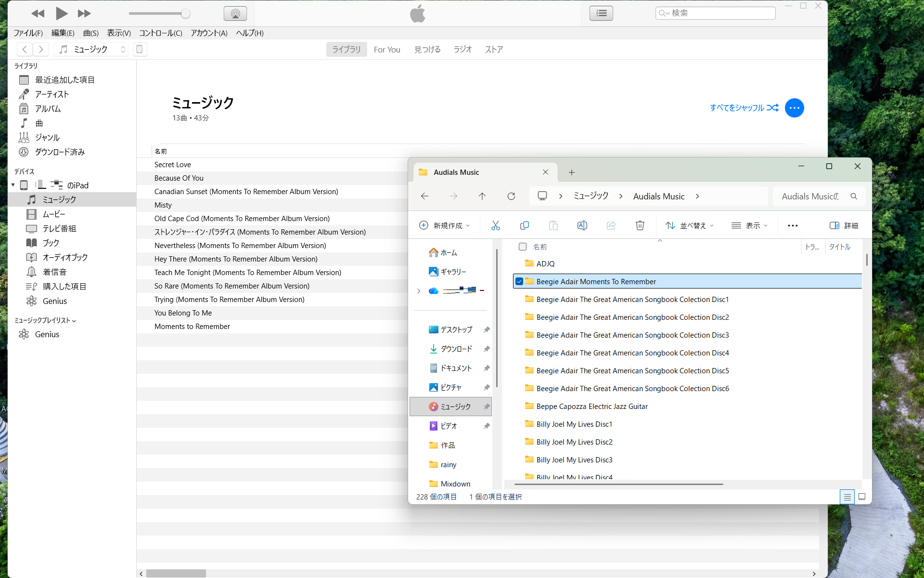Select アルバム in iTunes library sidebar

(x=48, y=109)
